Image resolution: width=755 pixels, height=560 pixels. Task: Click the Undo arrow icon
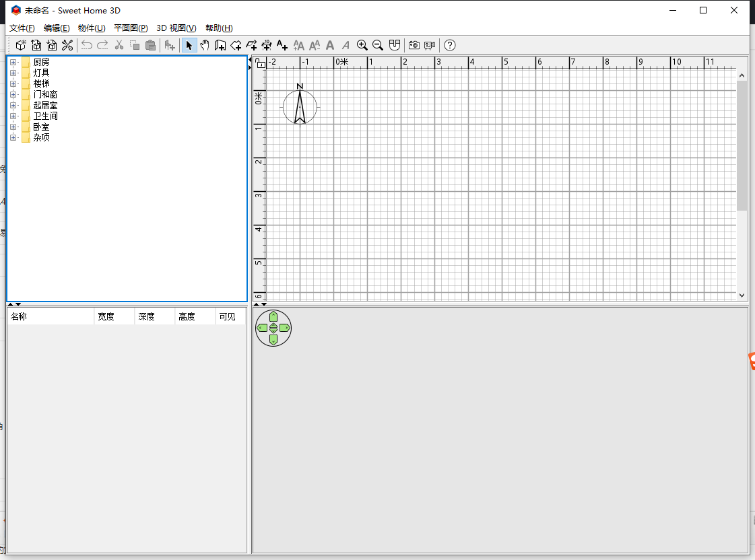click(x=87, y=45)
